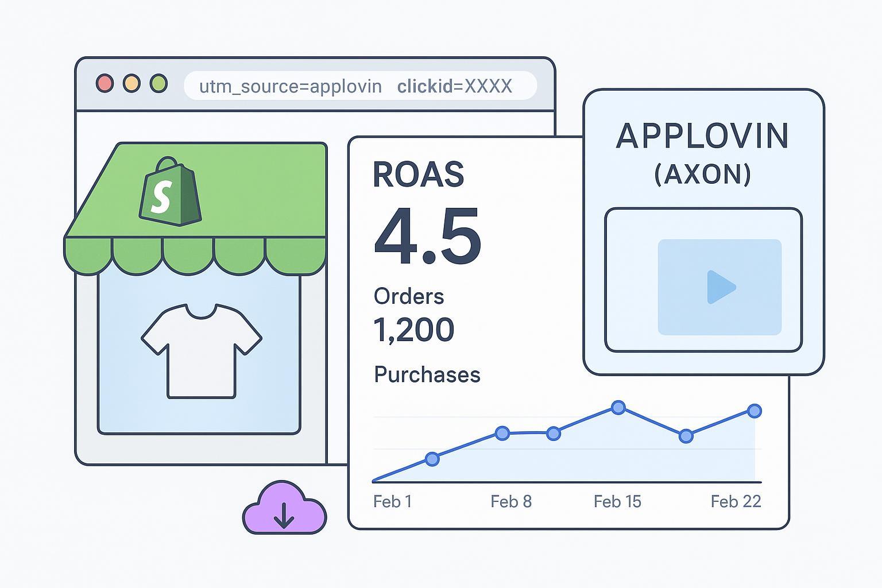Click the Feb 15 axis label
Viewport: 882px width, 588px height.
(617, 502)
